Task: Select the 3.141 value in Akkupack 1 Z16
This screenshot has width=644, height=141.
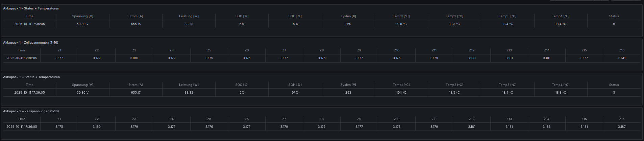Action: click(622, 58)
